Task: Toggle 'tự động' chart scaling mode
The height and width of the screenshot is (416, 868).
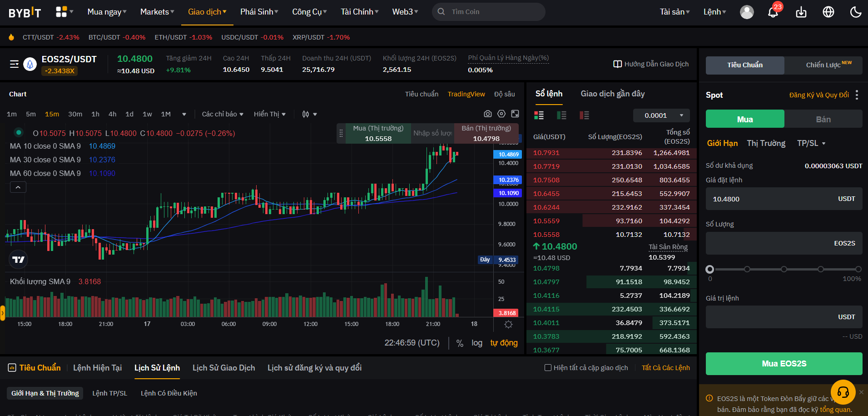Action: (503, 343)
